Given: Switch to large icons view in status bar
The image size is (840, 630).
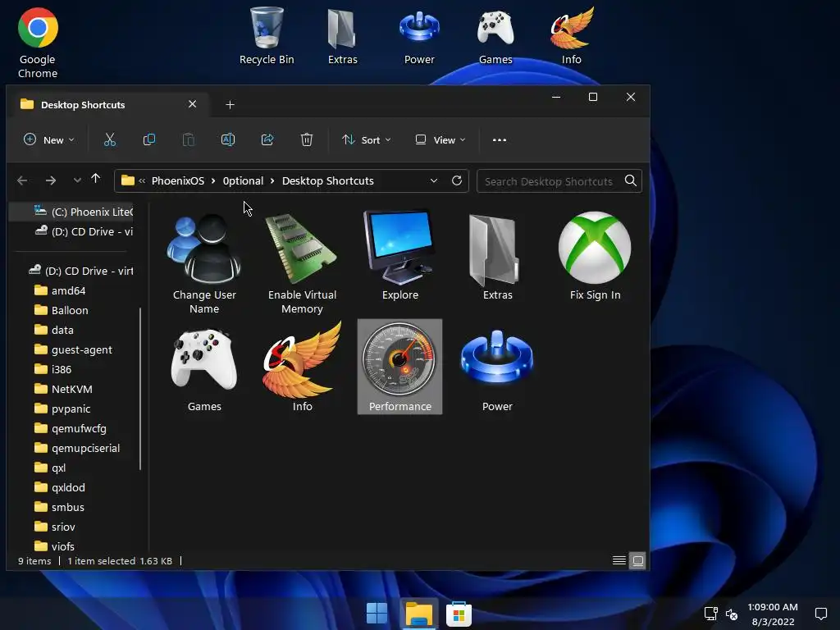Looking at the screenshot, I should tap(637, 560).
